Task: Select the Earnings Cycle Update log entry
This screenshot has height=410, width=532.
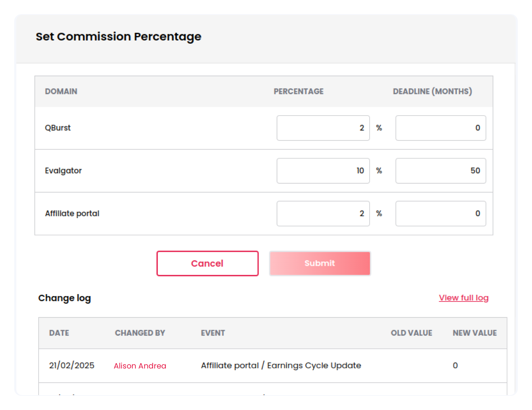Action: pyautogui.click(x=281, y=366)
